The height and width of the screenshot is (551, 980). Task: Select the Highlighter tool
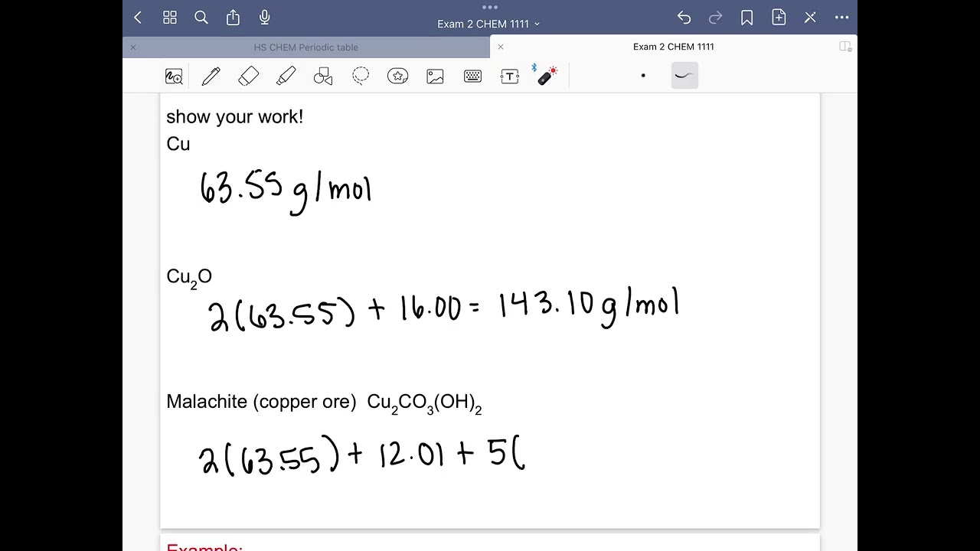coord(286,76)
